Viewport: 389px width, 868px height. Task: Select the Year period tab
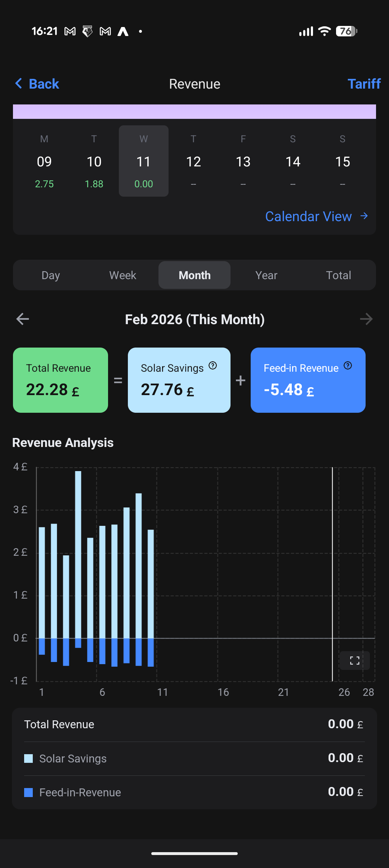[266, 275]
